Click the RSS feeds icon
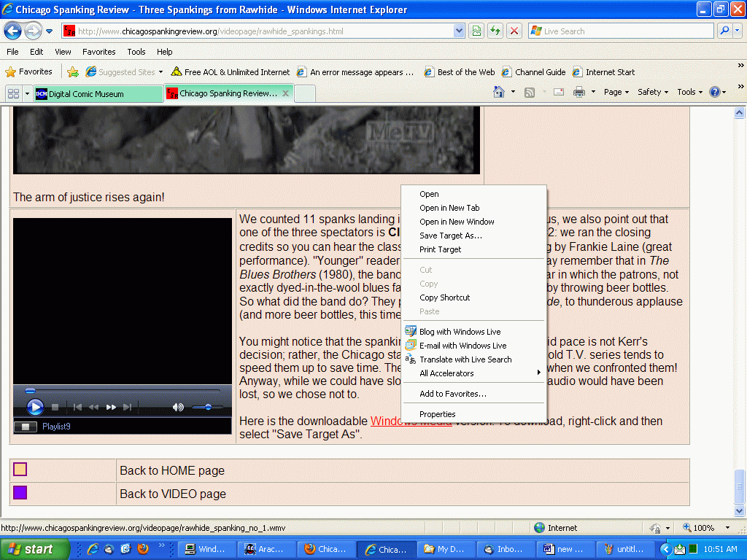 click(x=530, y=93)
